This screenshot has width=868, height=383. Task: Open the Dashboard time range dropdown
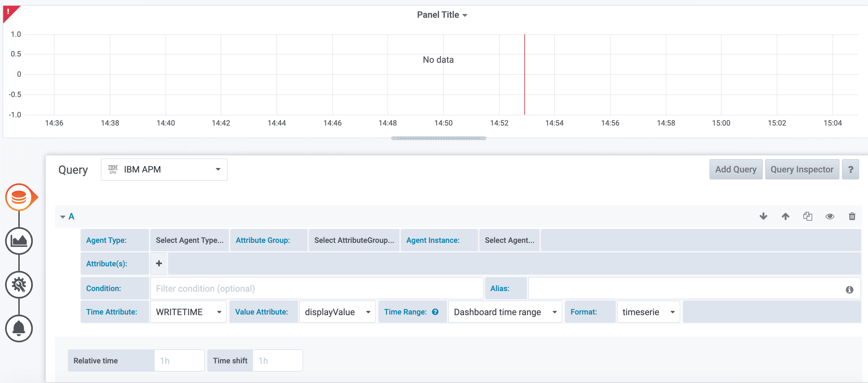click(505, 312)
